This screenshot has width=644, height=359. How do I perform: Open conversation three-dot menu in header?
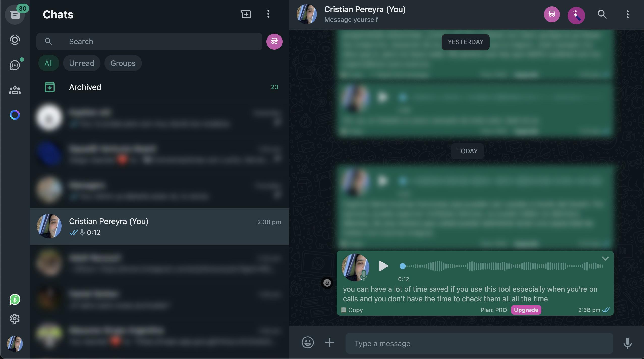627,14
